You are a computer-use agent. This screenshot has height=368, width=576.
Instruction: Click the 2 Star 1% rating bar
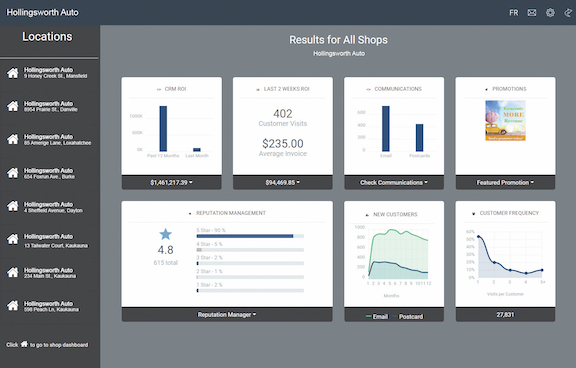250,277
